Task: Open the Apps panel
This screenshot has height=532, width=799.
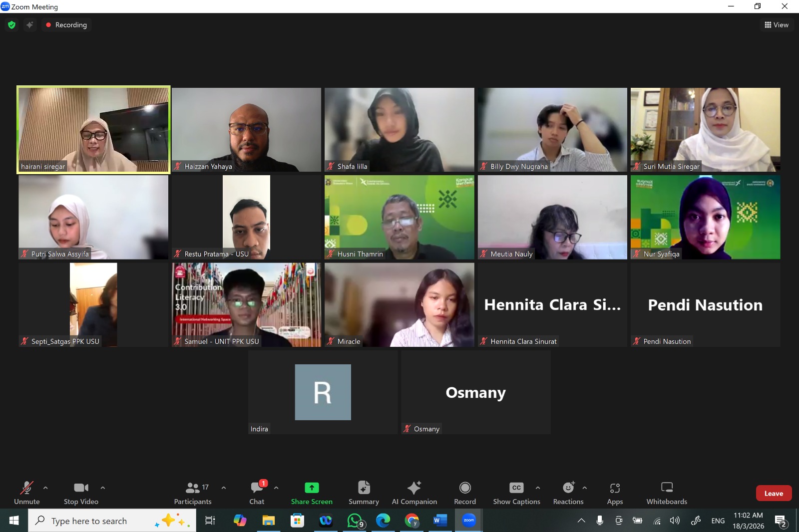Action: (x=615, y=493)
